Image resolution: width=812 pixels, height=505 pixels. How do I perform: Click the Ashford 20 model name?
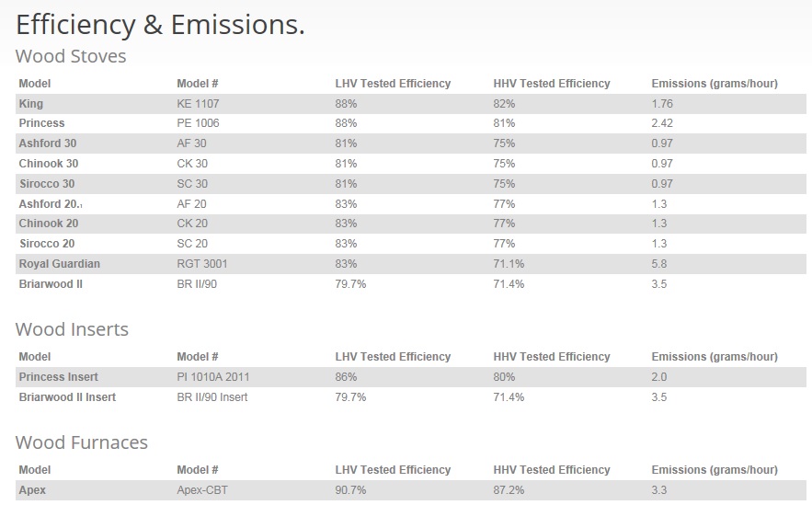tap(49, 204)
